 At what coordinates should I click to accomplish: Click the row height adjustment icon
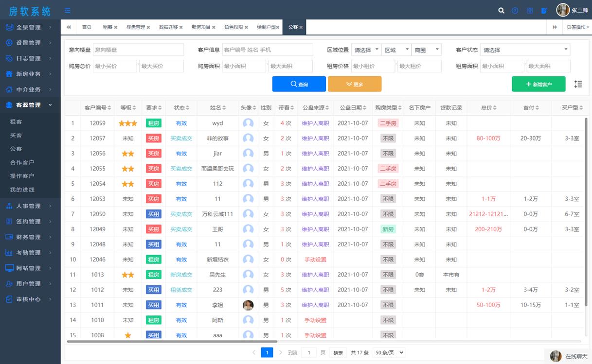pyautogui.click(x=578, y=84)
